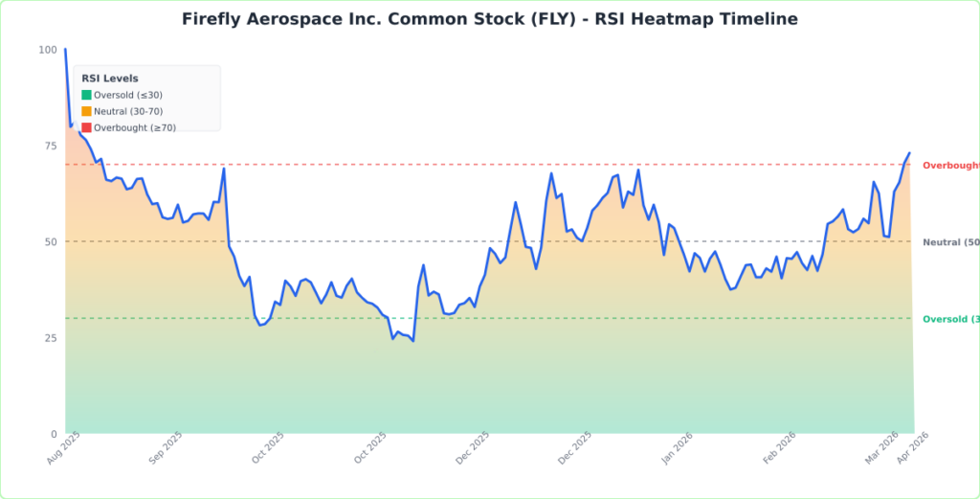The image size is (980, 499).
Task: Select the "Neutral (30-70)" legend label
Action: pyautogui.click(x=129, y=111)
